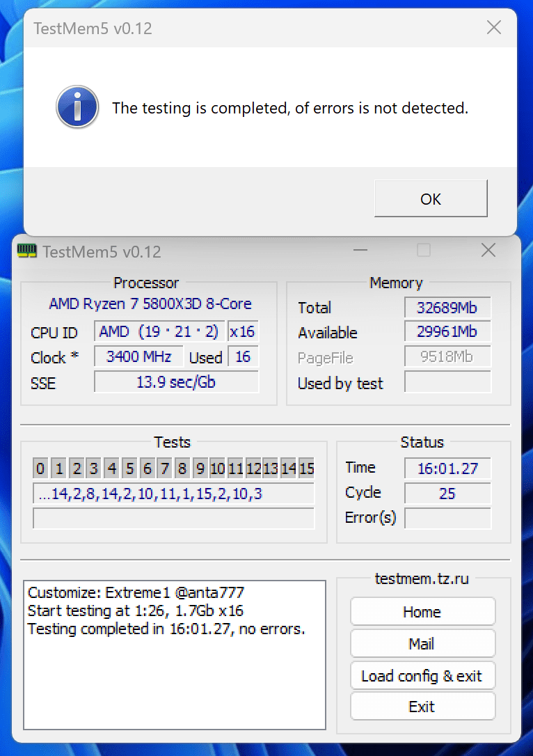Screen dimensions: 533x756
Task: Close the TestMem5 main window
Action: click(488, 250)
